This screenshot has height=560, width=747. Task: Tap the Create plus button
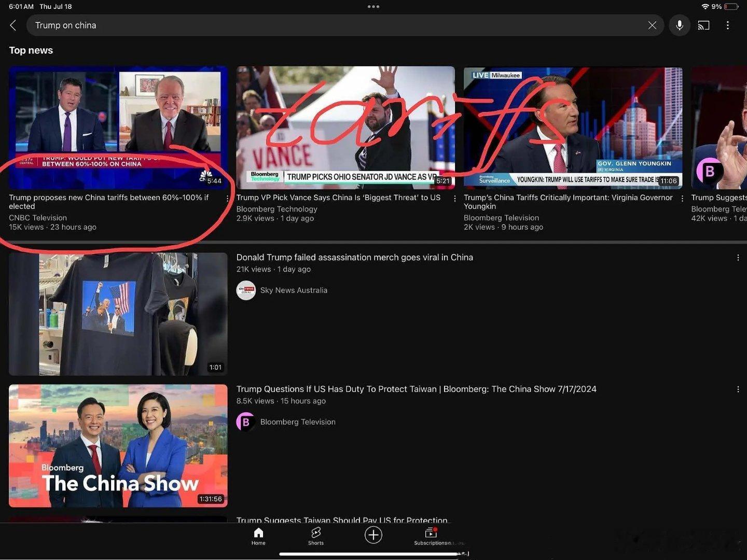pyautogui.click(x=374, y=535)
